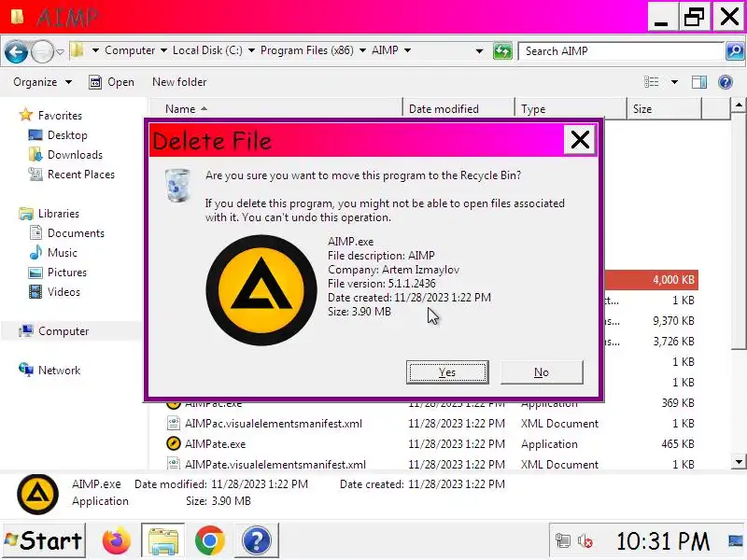Viewport: 747px width, 560px height.
Task: Confirm deletion with the Yes button
Action: pos(447,371)
